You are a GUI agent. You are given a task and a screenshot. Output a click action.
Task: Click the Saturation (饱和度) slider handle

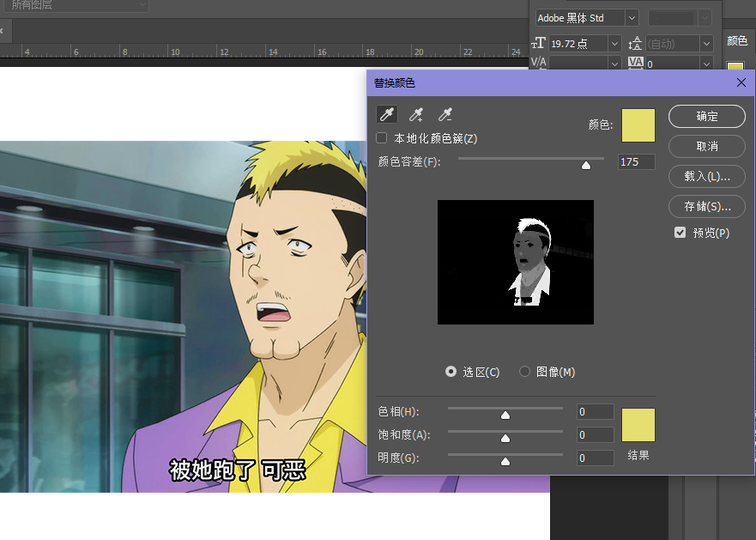(505, 438)
